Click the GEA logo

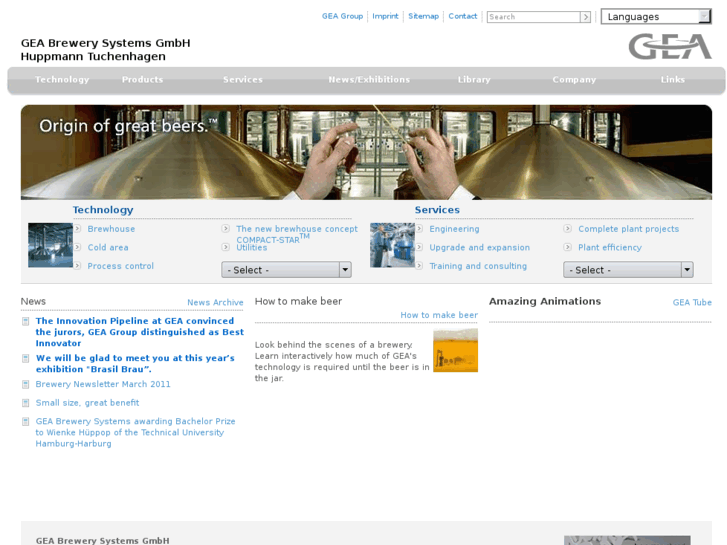[x=670, y=46]
